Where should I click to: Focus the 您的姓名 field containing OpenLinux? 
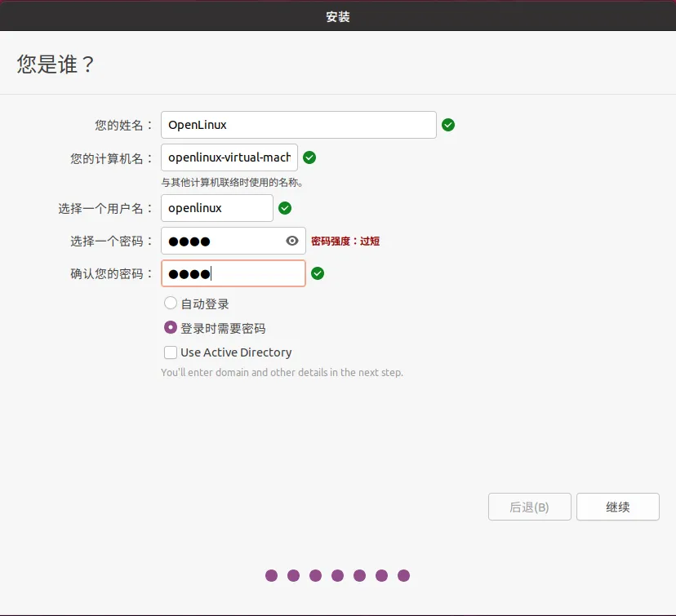point(298,125)
